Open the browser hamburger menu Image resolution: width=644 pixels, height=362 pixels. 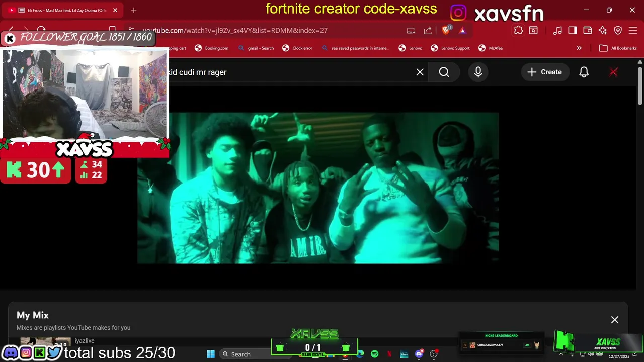(633, 30)
